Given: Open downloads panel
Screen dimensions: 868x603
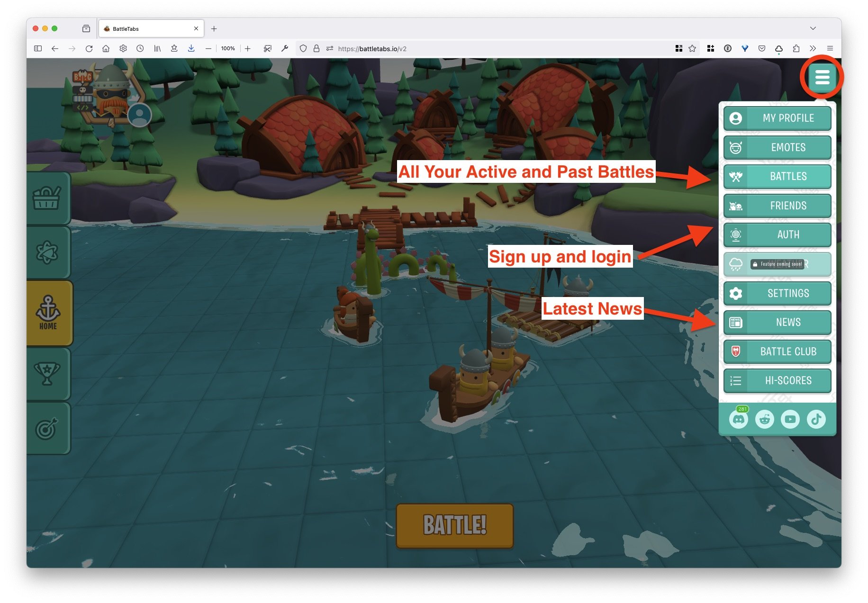Looking at the screenshot, I should tap(191, 48).
